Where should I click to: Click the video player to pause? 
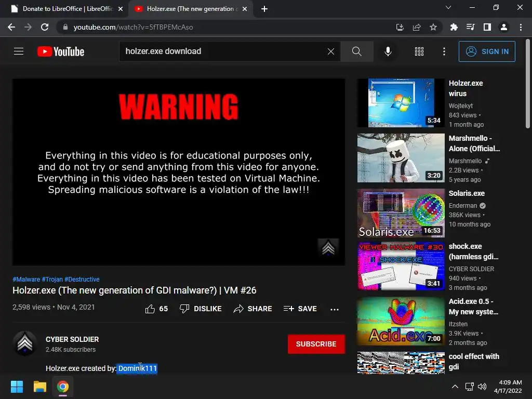point(179,172)
